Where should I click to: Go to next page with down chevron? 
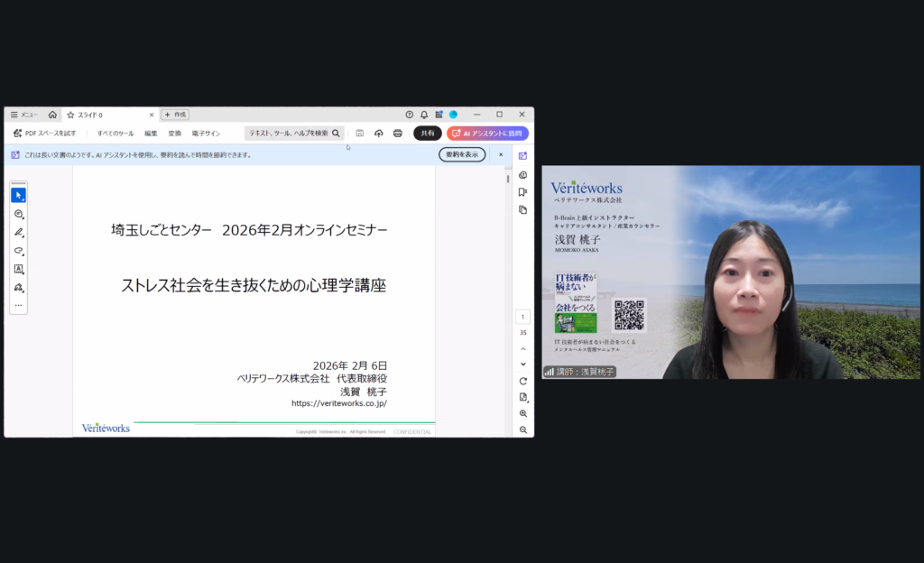pos(522,364)
